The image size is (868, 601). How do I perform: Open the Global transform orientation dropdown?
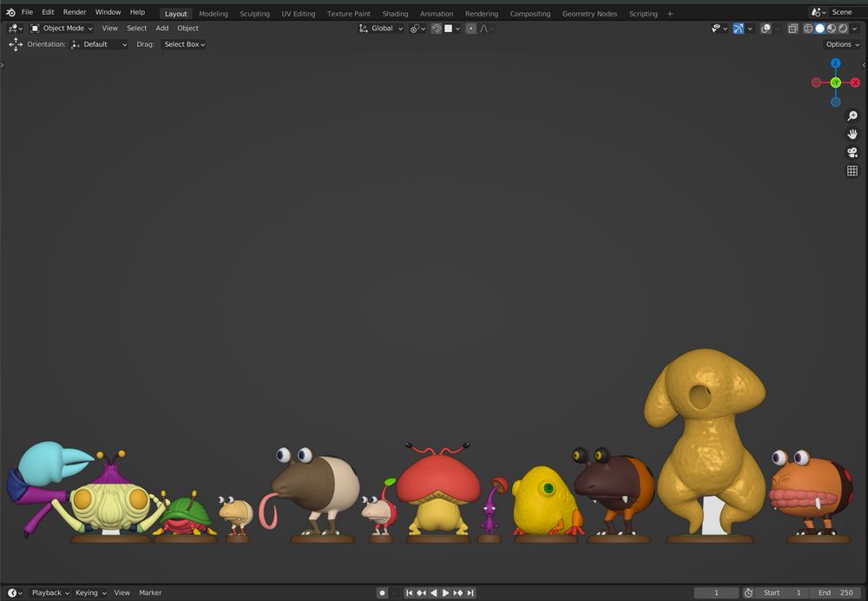coord(381,29)
